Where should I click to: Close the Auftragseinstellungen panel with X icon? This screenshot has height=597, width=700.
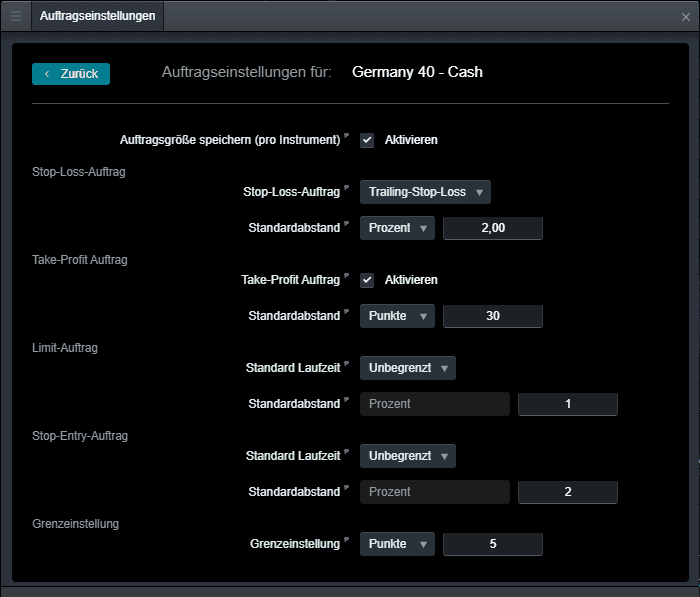tap(685, 17)
